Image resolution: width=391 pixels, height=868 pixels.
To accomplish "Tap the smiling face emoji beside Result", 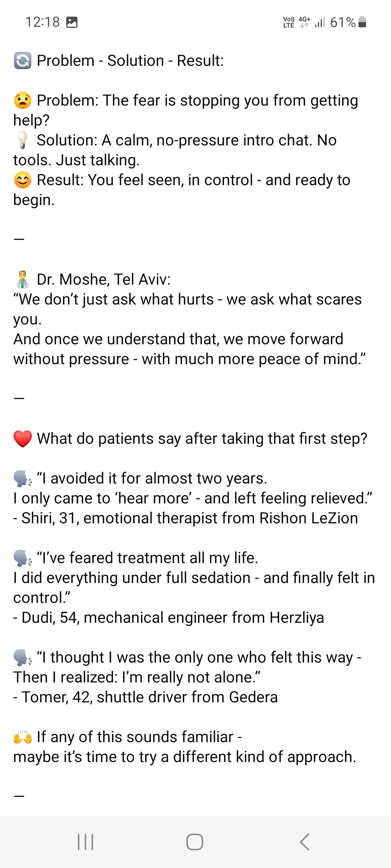I will [22, 180].
